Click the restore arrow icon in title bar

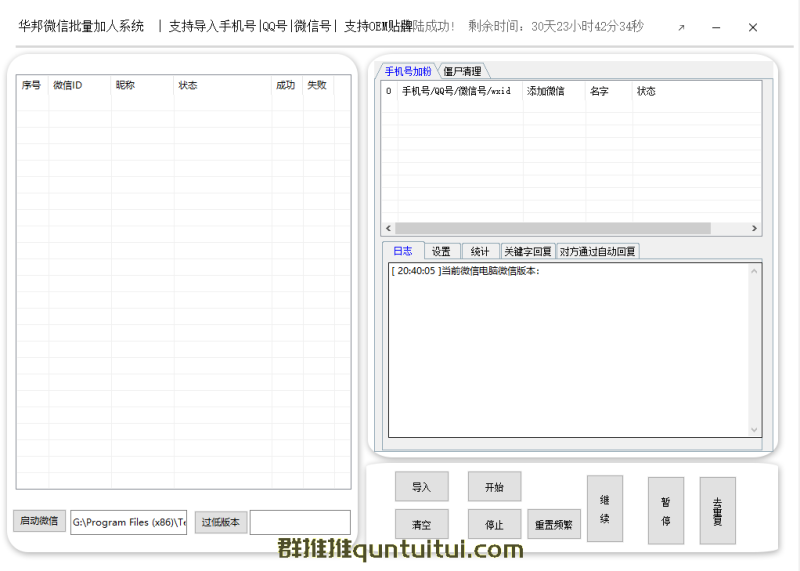pyautogui.click(x=681, y=28)
